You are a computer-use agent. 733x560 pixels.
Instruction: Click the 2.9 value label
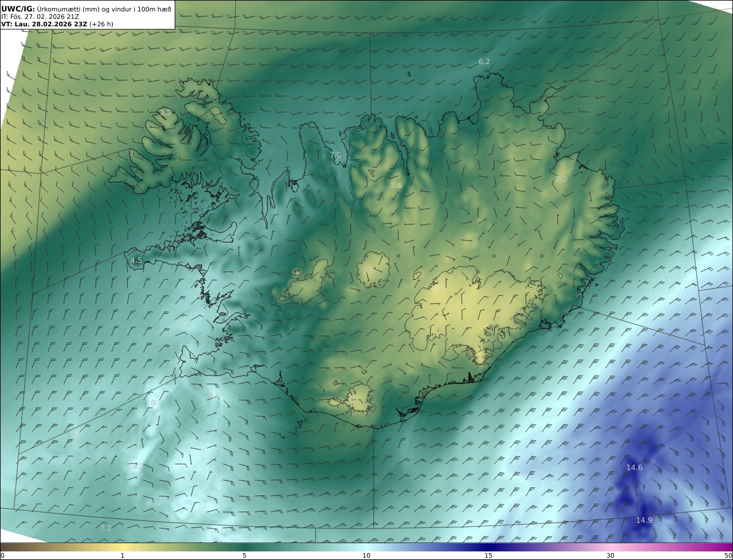[x=166, y=112]
